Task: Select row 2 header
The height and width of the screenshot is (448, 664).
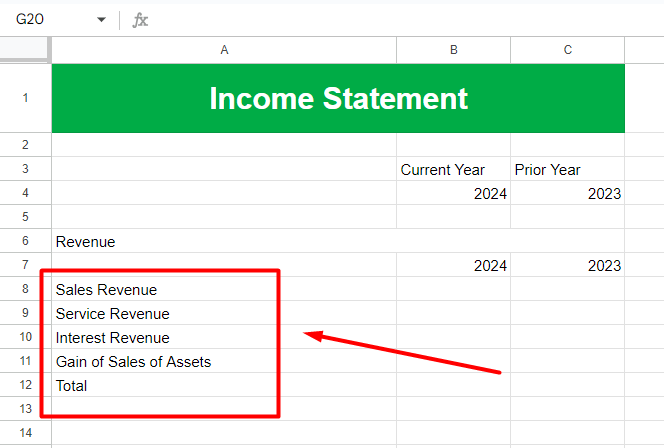Action: pyautogui.click(x=25, y=145)
